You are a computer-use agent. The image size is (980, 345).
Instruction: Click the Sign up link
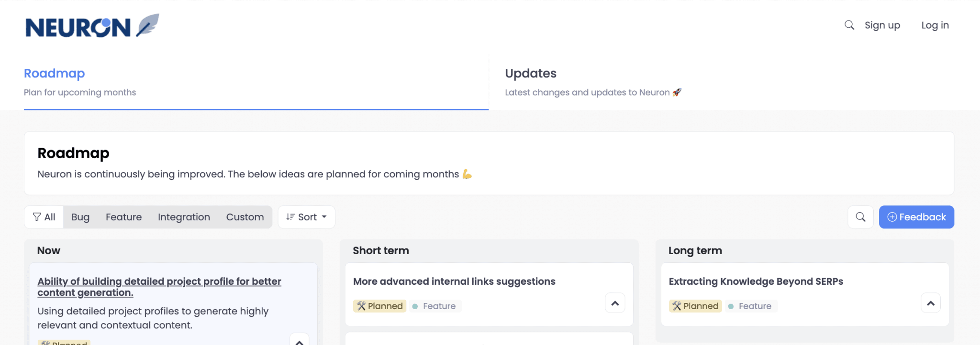882,25
